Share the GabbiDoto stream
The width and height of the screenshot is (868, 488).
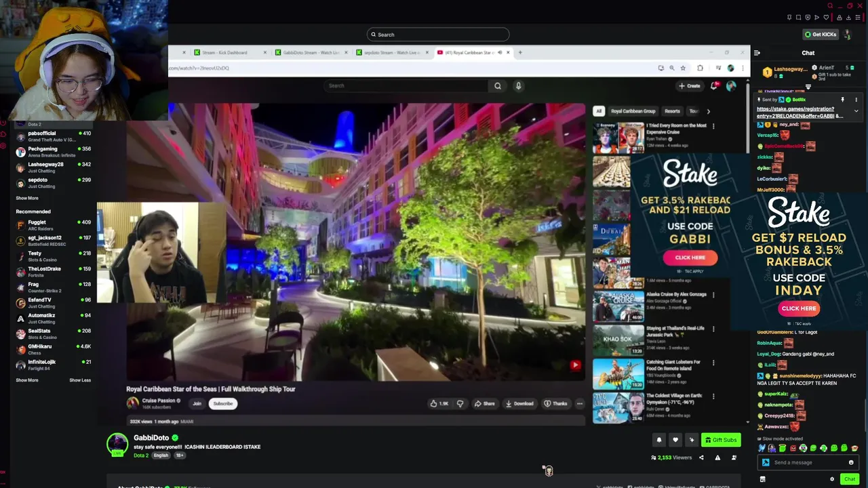click(x=701, y=457)
